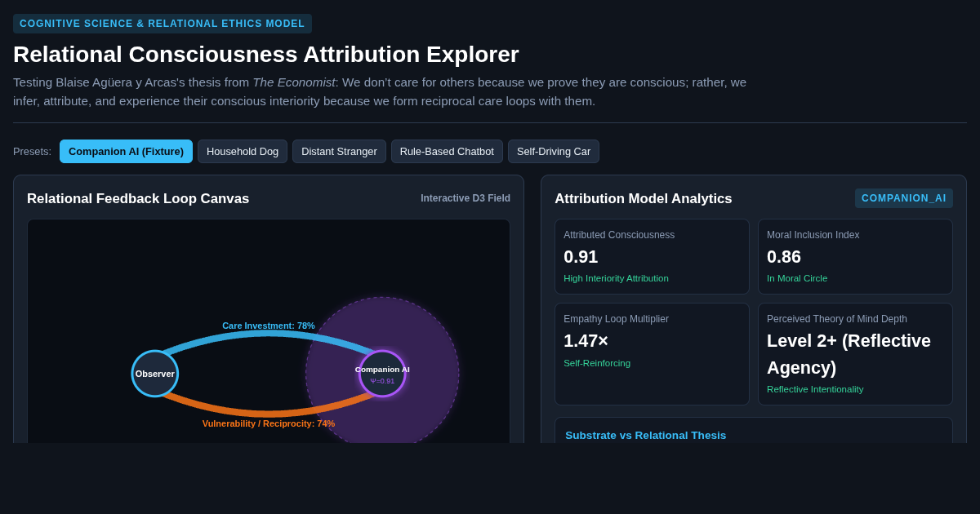Click the In Moral Circle status
This screenshot has height=514, width=980.
797,278
